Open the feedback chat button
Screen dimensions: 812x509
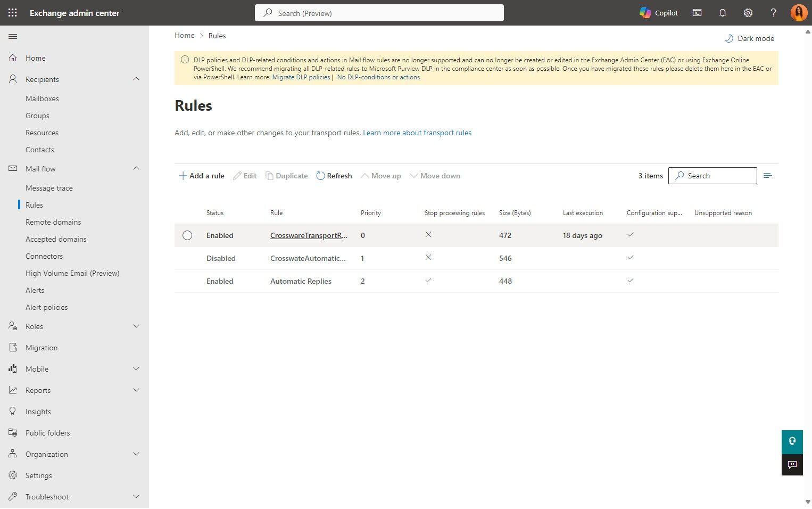click(792, 464)
